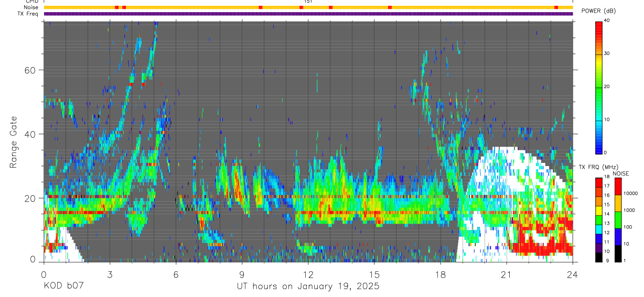Pick the black bottom segment of noise color bar
This screenshot has height=297, width=644.
617,253
